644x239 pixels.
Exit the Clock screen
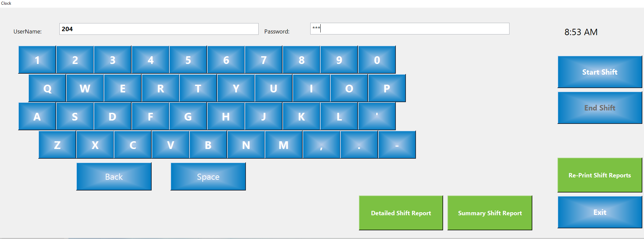click(600, 212)
